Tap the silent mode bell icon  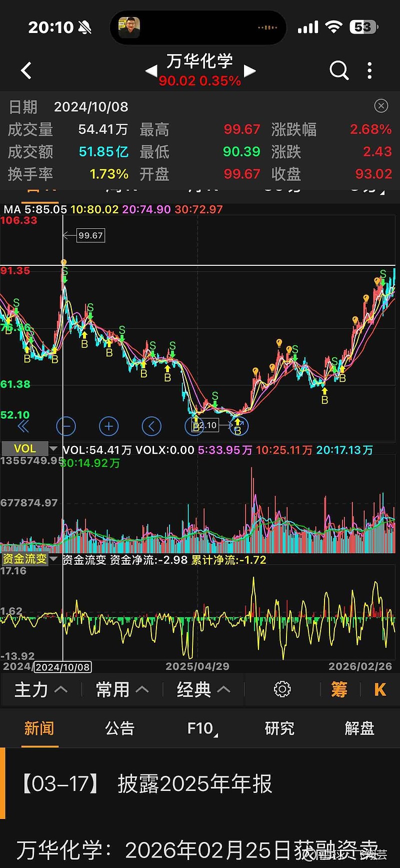coord(85,28)
